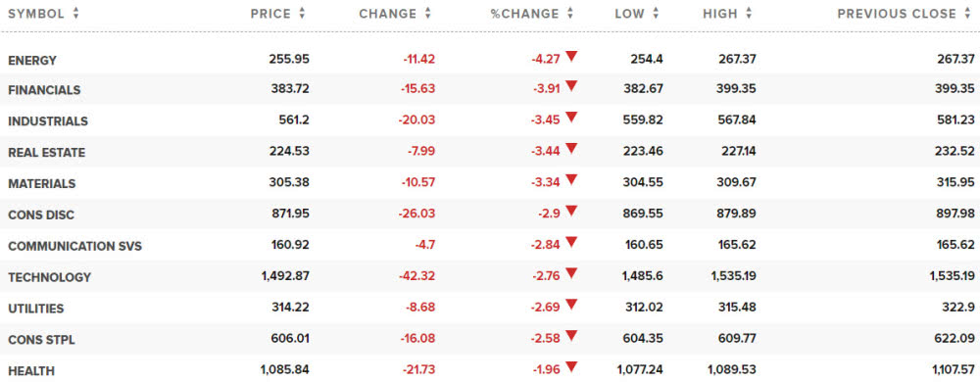The height and width of the screenshot is (382, 980).
Task: Click the CHANGE column sort arrows
Action: tap(428, 13)
